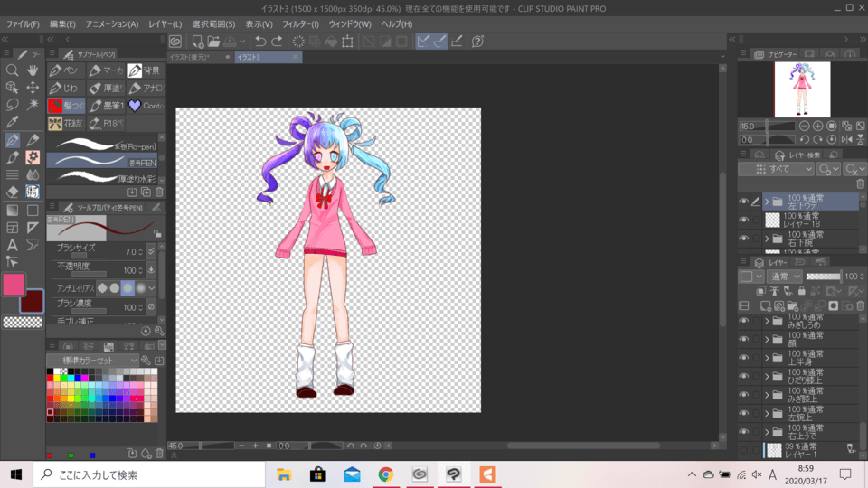868x488 pixels.
Task: Hide the 上半身 layer folder
Action: [x=743, y=358]
